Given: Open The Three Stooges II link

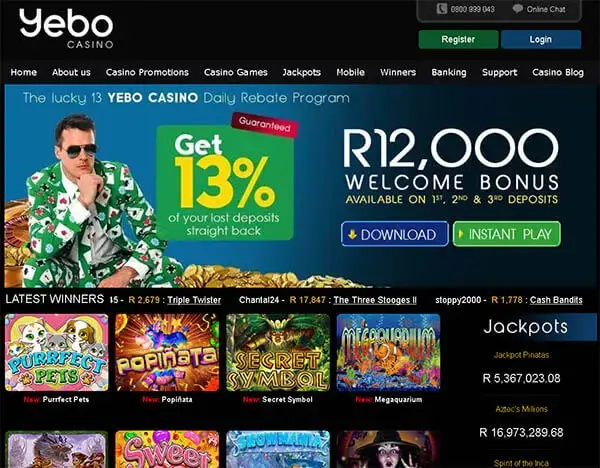Looking at the screenshot, I should tap(375, 300).
